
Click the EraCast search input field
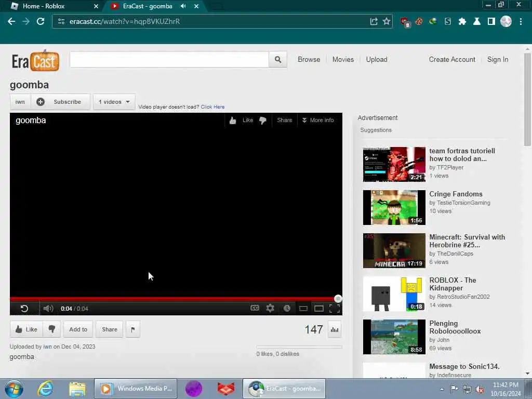[169, 60]
